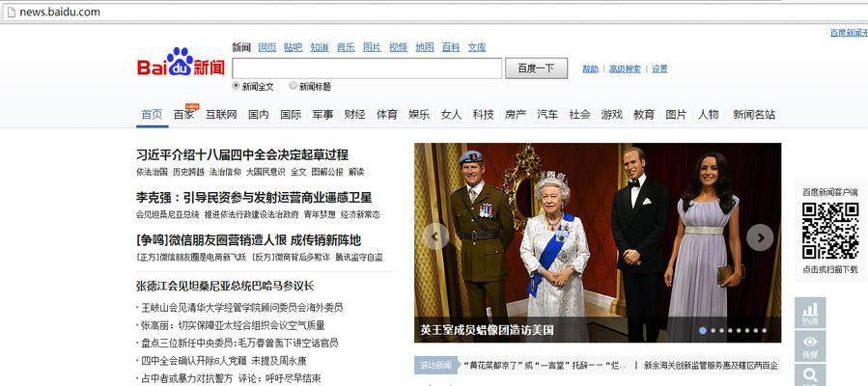The height and width of the screenshot is (386, 868).
Task: Click the Baidu News client QR code
Action: click(830, 231)
